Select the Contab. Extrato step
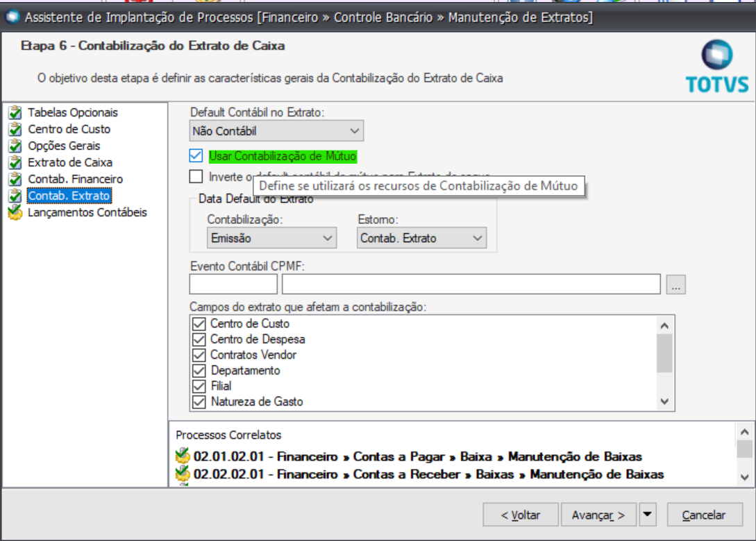Viewport: 756px width, 541px height. (69, 196)
